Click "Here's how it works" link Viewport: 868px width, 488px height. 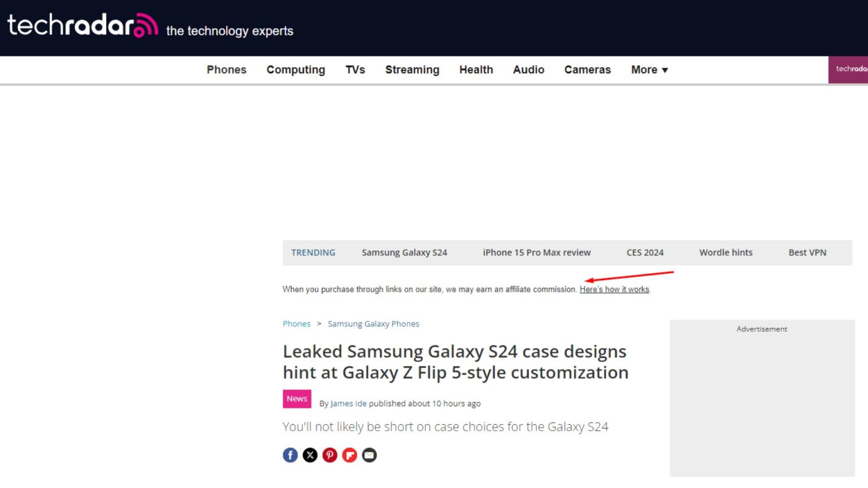pyautogui.click(x=614, y=290)
